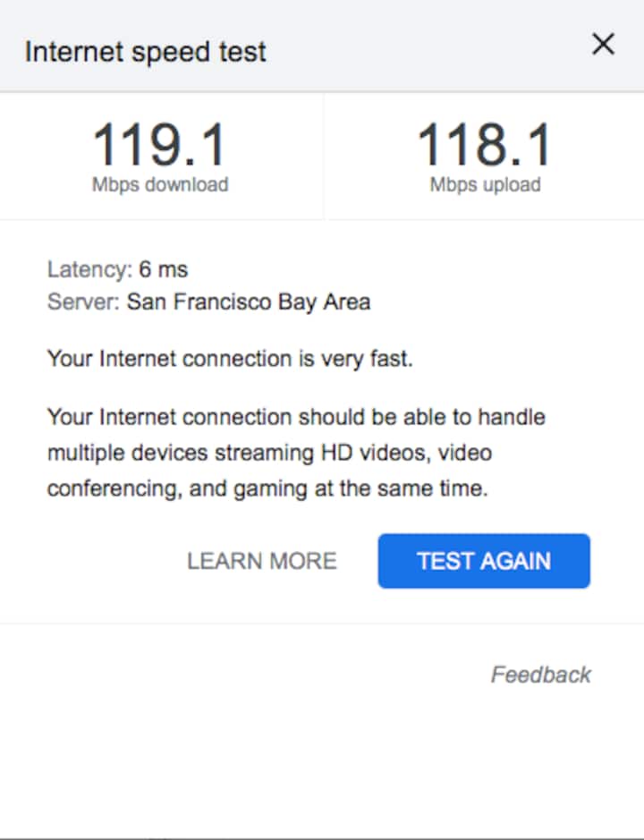The width and height of the screenshot is (644, 840).
Task: Click the 'Internet speed test' title
Action: click(x=145, y=51)
